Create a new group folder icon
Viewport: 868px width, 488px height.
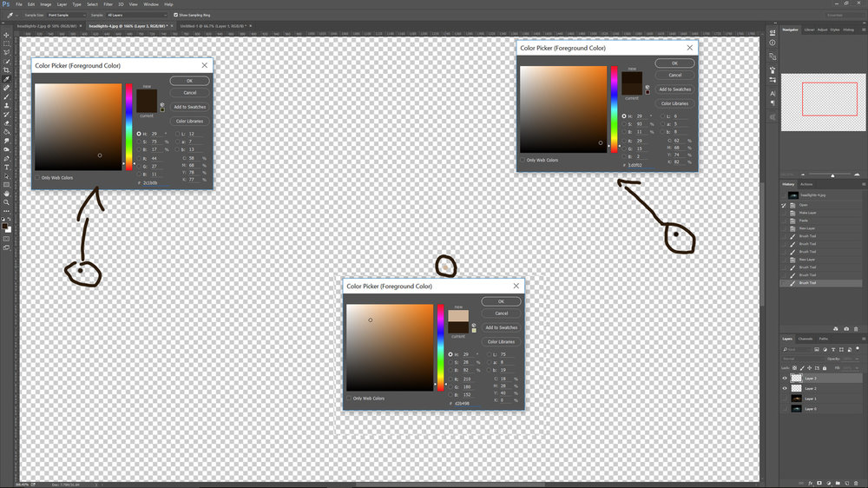838,483
